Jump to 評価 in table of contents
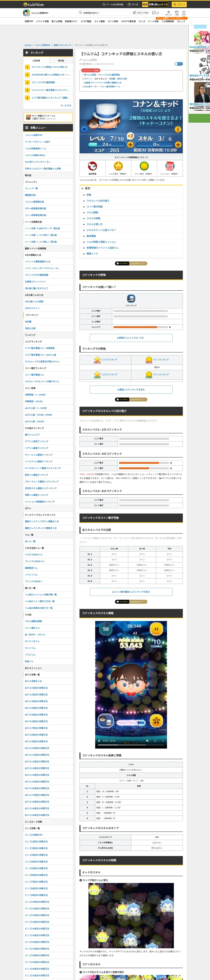The width and height of the screenshot is (210, 980). [x=89, y=195]
